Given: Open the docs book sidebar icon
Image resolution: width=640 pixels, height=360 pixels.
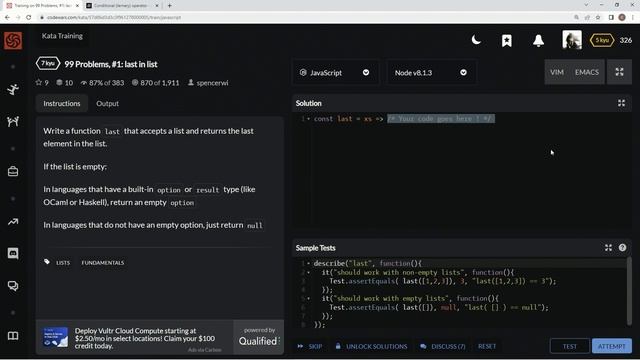Looking at the screenshot, I should click(13, 336).
